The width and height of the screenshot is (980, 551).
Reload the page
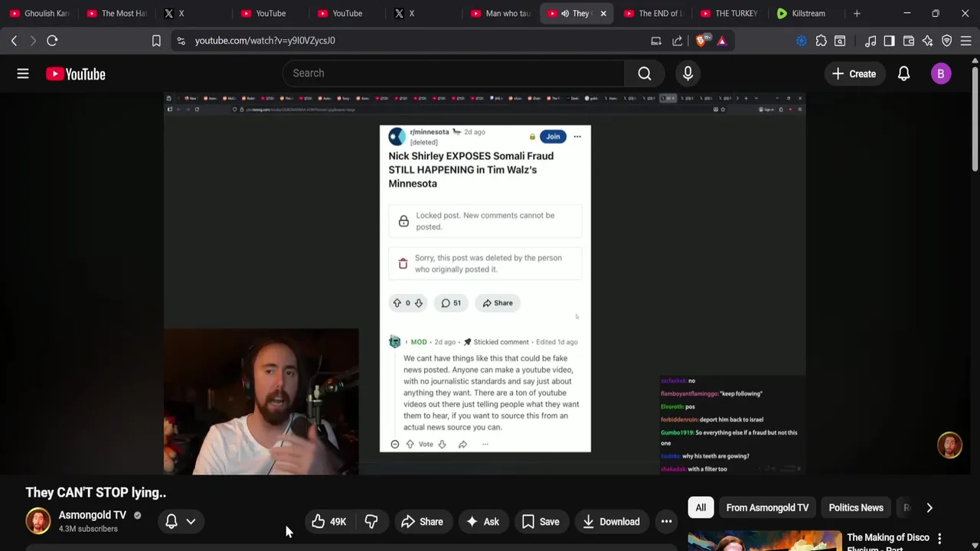point(52,41)
